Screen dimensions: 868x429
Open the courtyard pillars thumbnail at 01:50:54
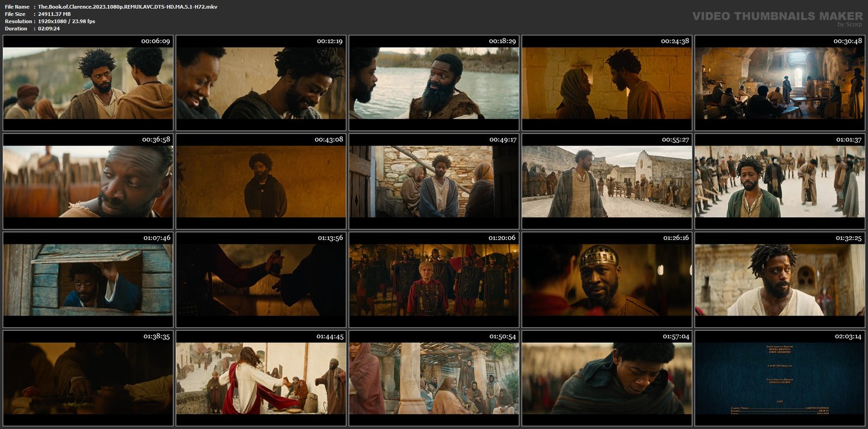(434, 378)
